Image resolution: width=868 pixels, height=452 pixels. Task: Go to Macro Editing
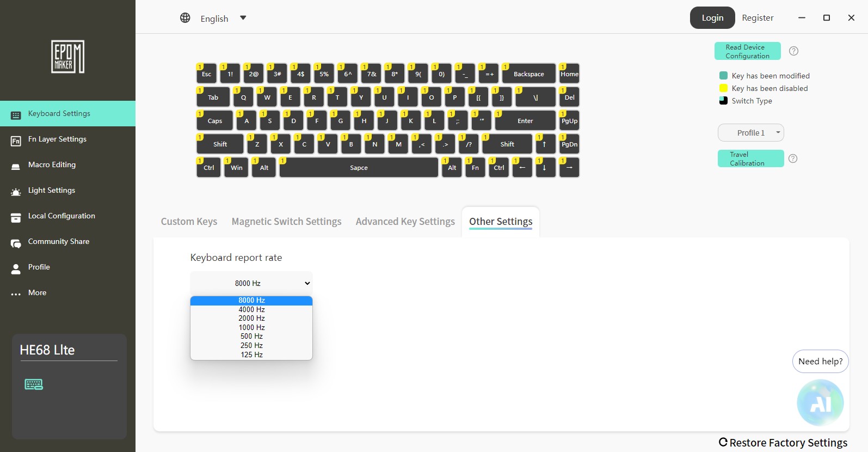click(x=67, y=165)
